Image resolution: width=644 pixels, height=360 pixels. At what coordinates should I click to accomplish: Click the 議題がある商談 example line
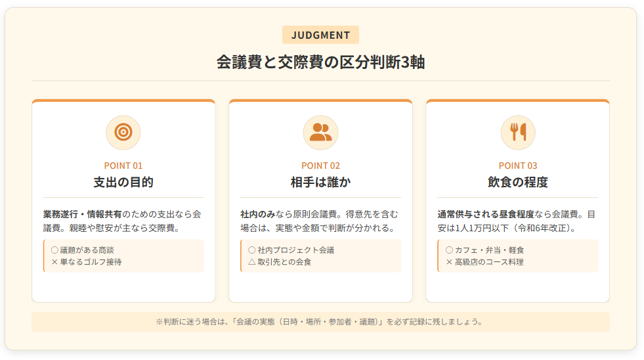click(x=87, y=250)
